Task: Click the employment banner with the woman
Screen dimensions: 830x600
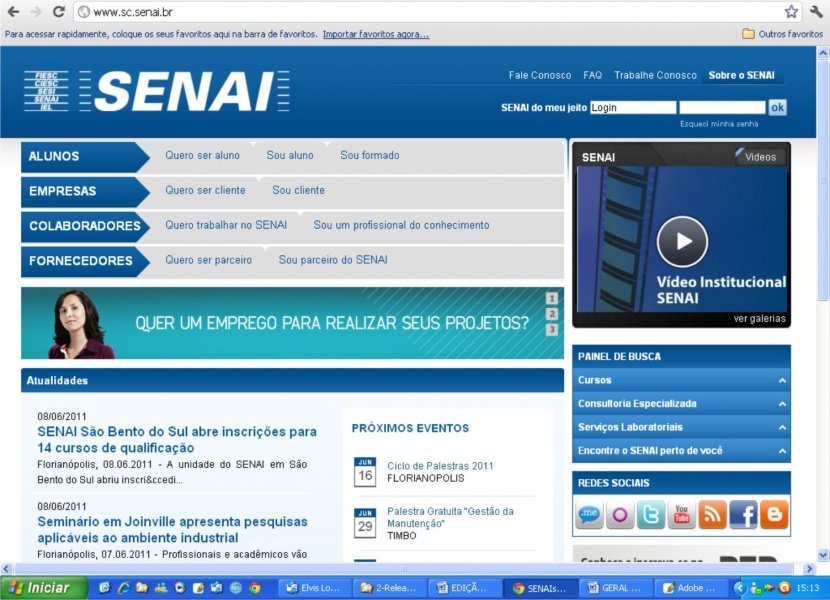Action: pyautogui.click(x=292, y=323)
